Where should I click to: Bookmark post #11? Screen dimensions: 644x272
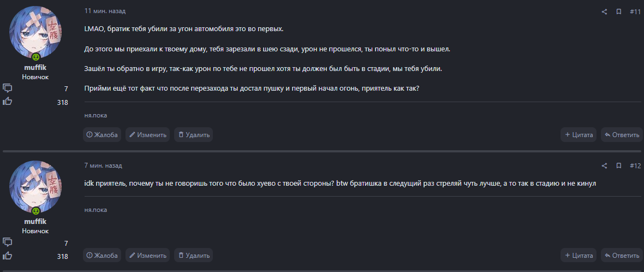pos(619,11)
